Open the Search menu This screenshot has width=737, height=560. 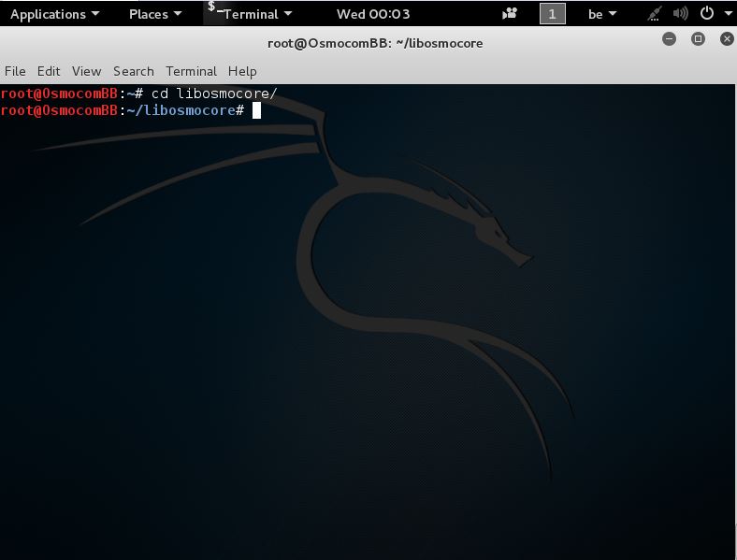(x=134, y=71)
